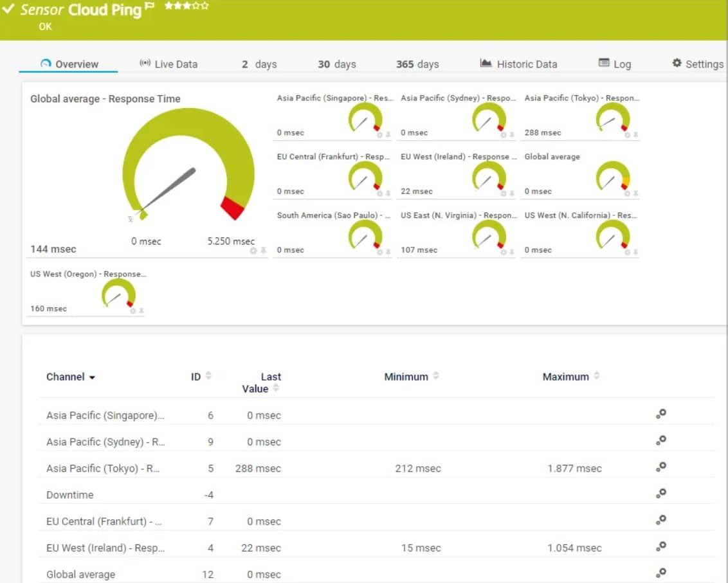Click the EU West (Ireland) mini gauge dial

tap(489, 176)
